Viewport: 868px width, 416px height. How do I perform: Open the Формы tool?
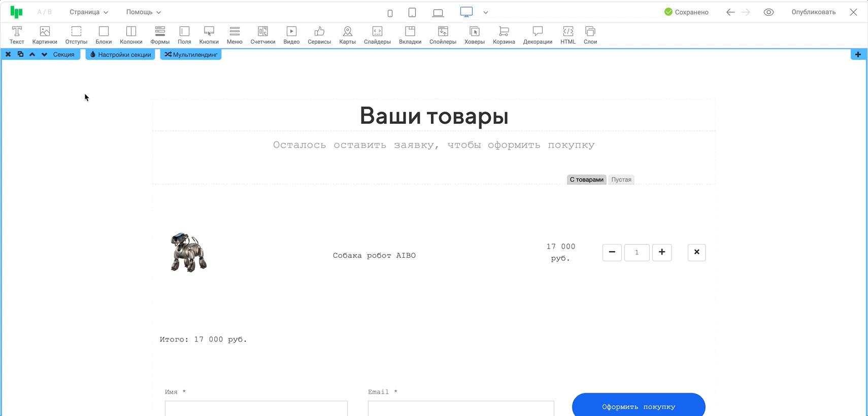click(160, 35)
